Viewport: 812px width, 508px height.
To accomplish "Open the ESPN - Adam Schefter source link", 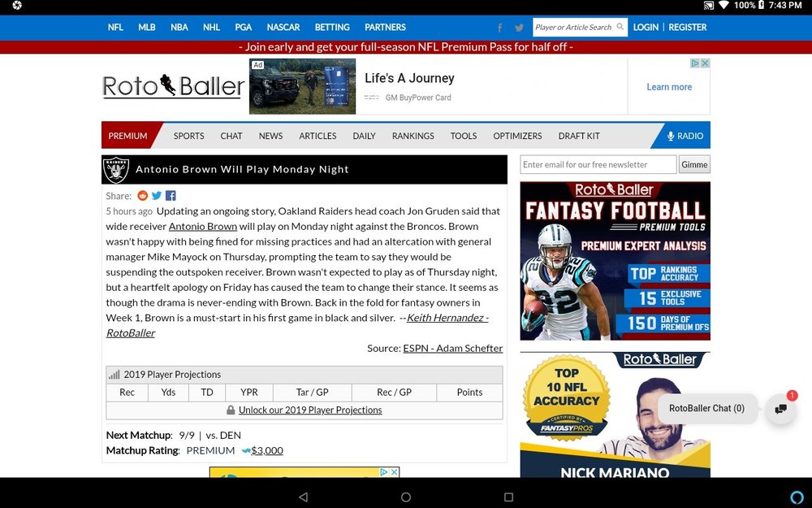I will [453, 349].
